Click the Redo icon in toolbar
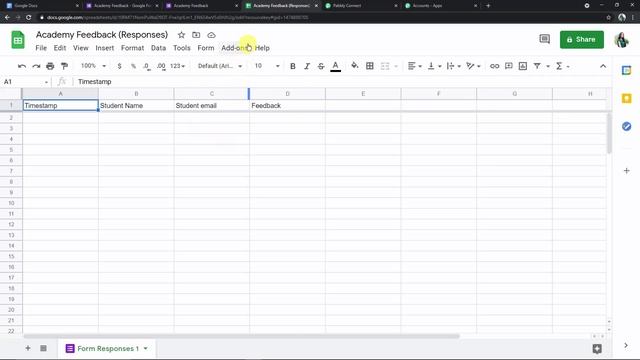 click(x=36, y=66)
